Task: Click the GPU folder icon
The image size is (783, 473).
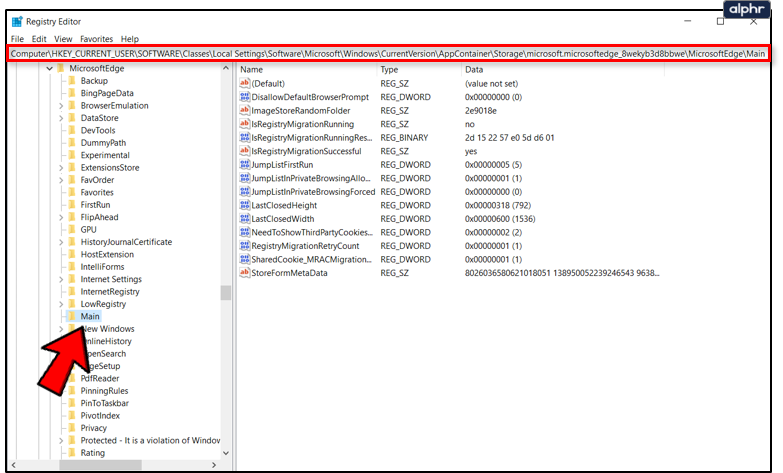Action: [72, 229]
